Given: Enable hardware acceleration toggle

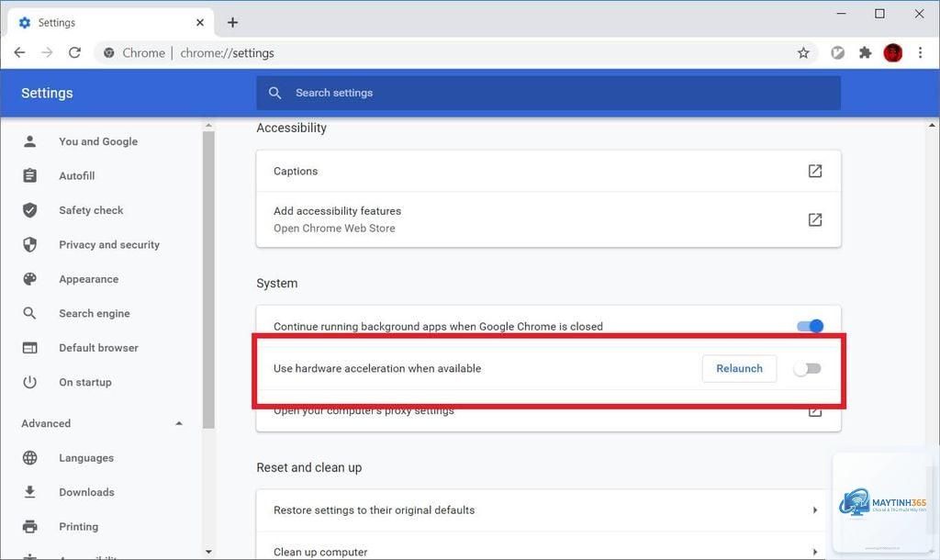Looking at the screenshot, I should 807,369.
